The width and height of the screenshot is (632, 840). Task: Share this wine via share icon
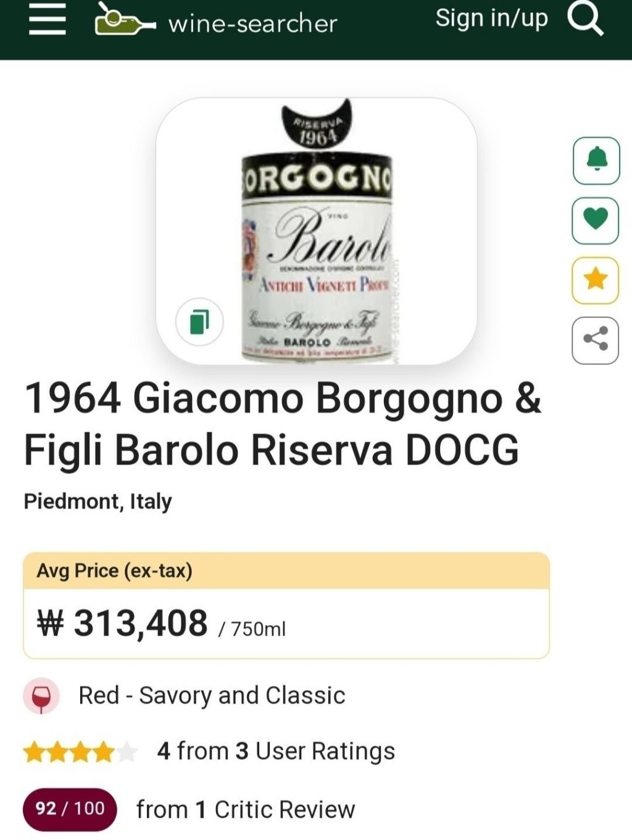(x=596, y=340)
